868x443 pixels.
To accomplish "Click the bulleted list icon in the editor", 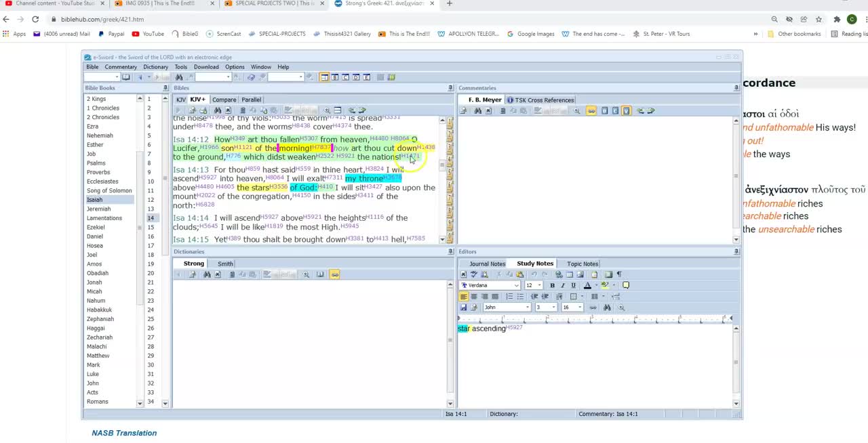I will coord(520,297).
